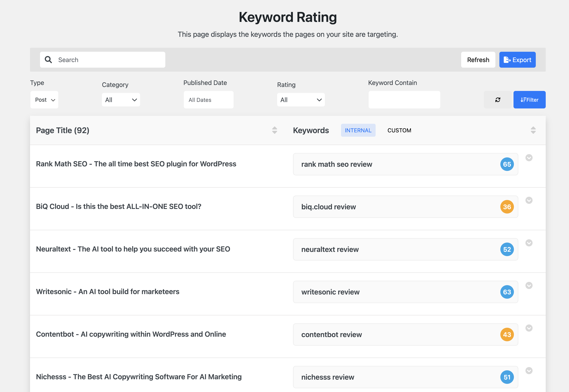Click the Page Title (92) column header
This screenshot has height=392, width=569.
click(63, 130)
